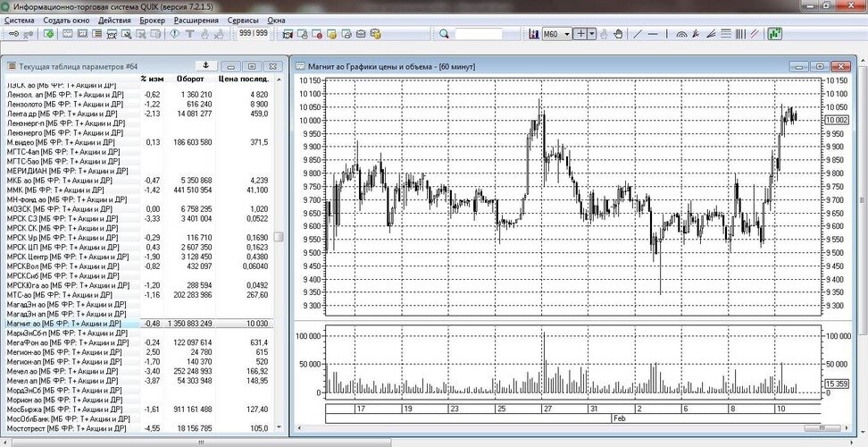Select the black hand pan tool
868x447 pixels.
[618, 34]
